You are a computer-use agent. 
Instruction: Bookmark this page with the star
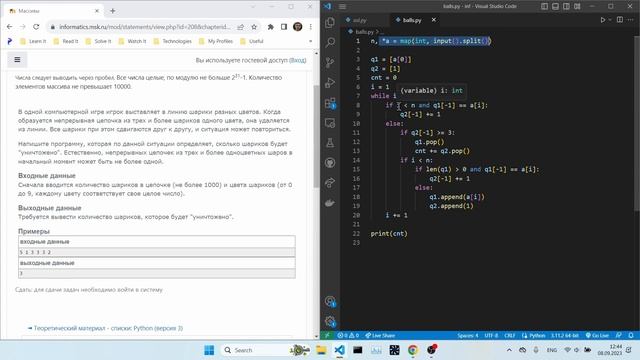[254, 27]
